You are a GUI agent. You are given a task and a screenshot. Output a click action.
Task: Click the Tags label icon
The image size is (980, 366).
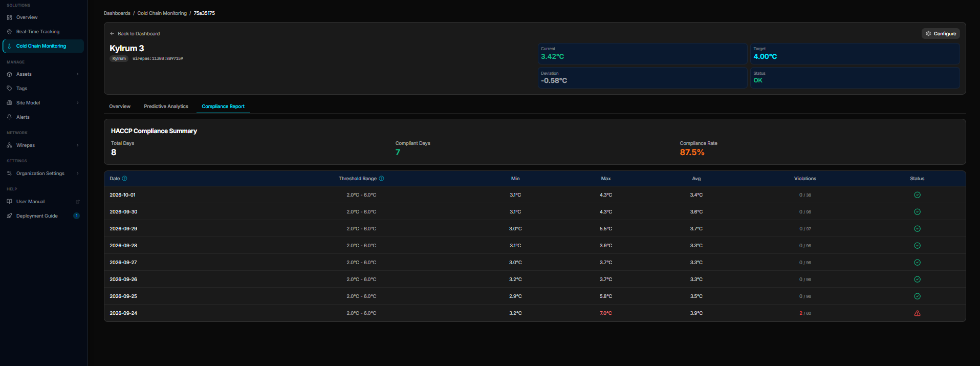coord(9,89)
